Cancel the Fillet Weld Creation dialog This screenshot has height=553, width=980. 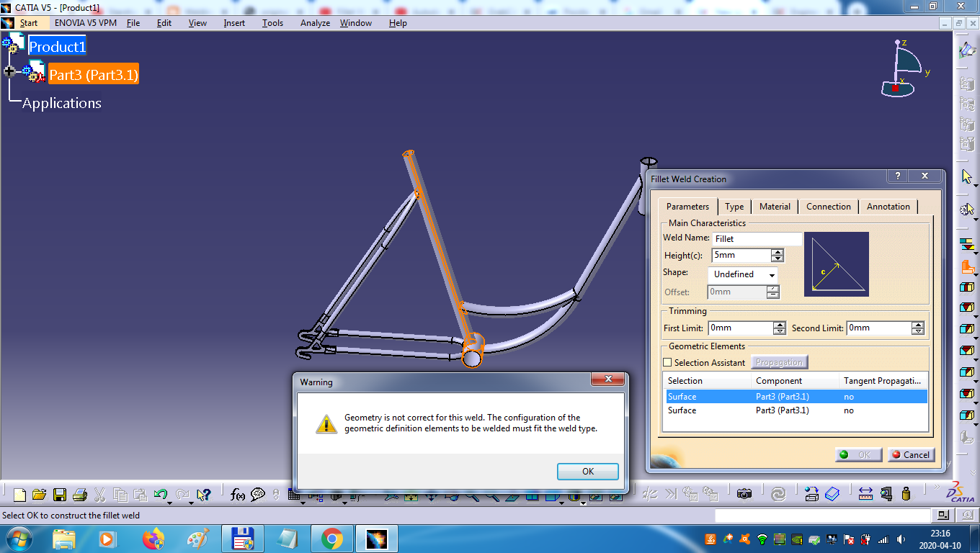(x=911, y=454)
